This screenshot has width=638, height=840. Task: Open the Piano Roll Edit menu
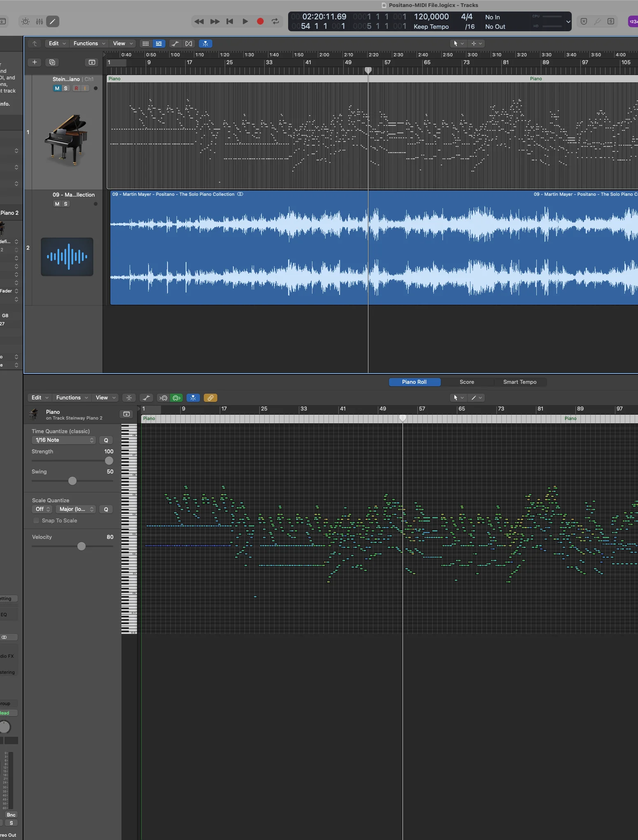(x=40, y=398)
